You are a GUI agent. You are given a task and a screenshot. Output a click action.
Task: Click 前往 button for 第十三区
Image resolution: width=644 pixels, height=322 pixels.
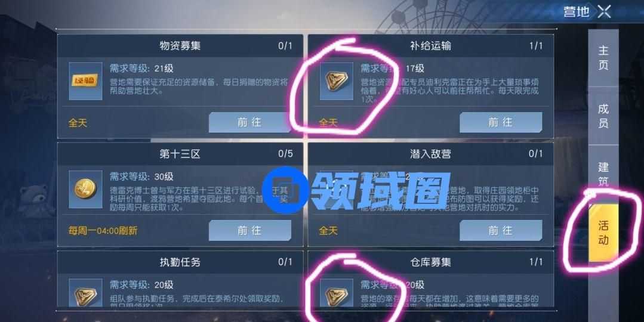coord(249,231)
